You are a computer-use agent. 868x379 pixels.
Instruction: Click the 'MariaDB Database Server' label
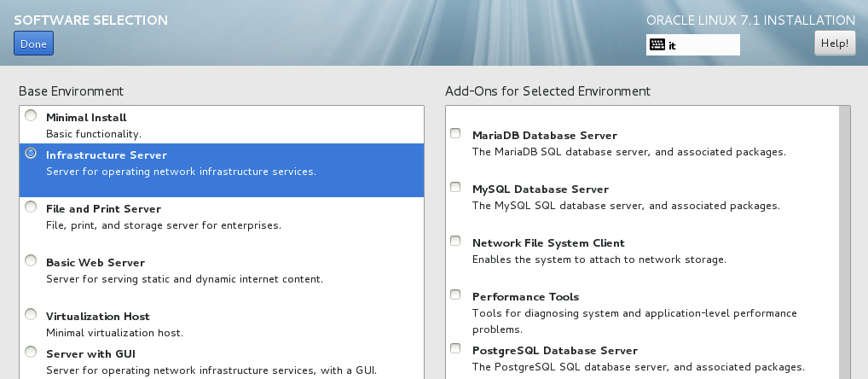[x=545, y=135]
